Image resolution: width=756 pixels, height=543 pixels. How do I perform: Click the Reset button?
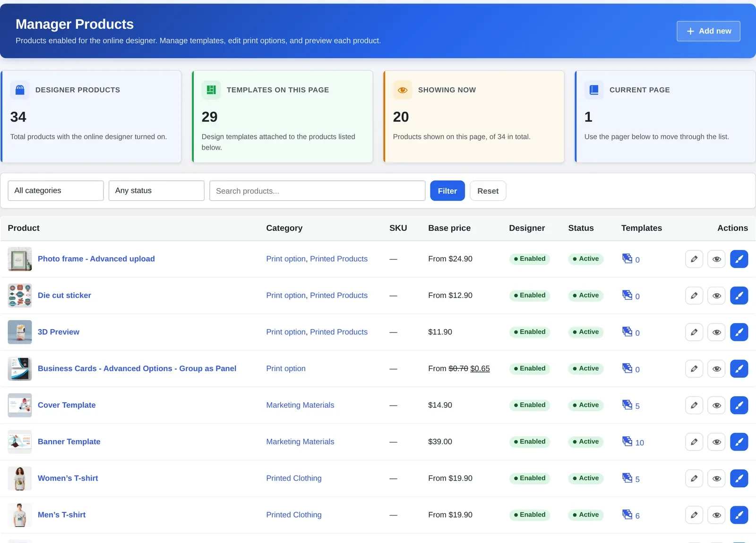pyautogui.click(x=488, y=191)
